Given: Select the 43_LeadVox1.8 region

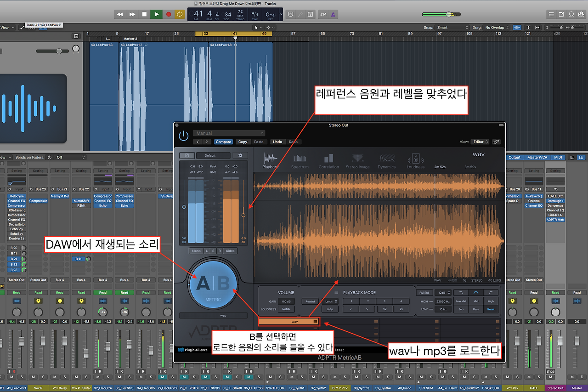Looking at the screenshot, I should 240,96.
